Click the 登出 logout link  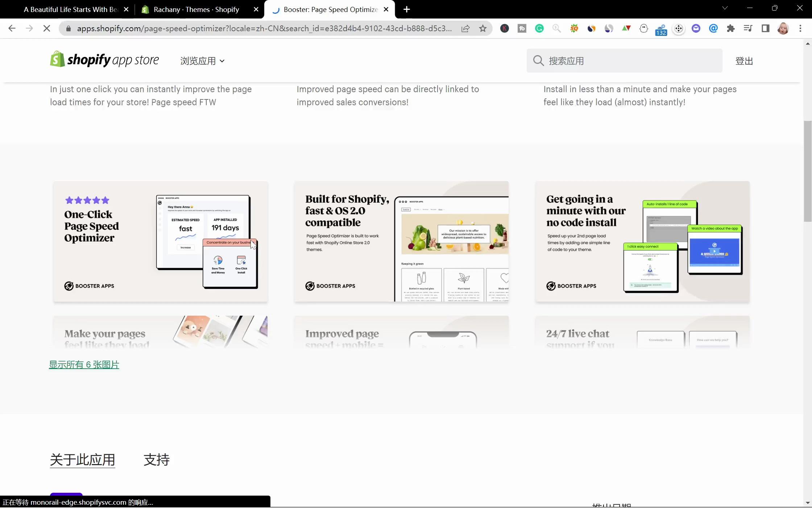coord(744,61)
